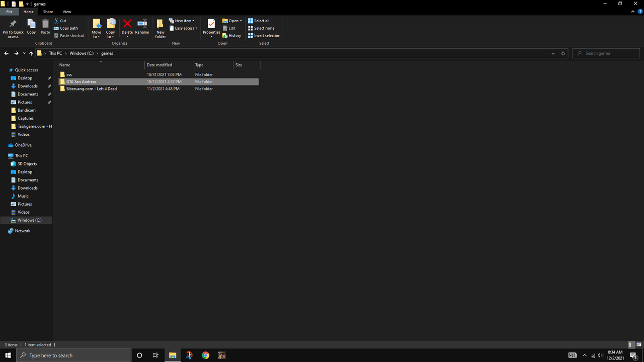Sort by the Name column
This screenshot has width=644, height=362.
coord(101,65)
